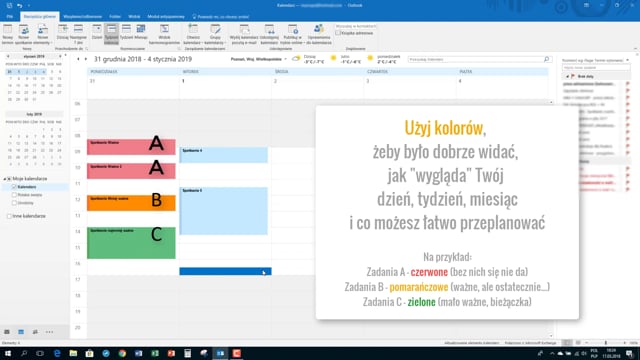Screen dimensions: 640x360
Task: Switch to the Miesiąc month view
Action: coord(141,33)
